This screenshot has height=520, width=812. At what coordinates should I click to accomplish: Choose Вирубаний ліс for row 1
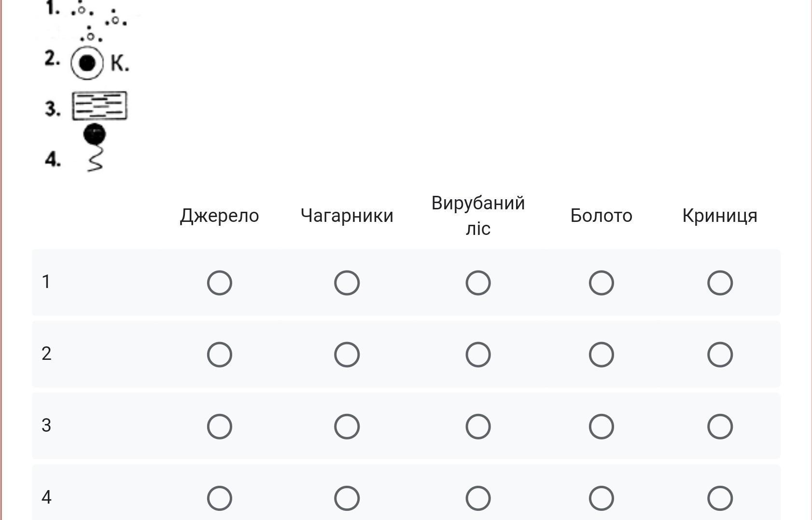point(478,283)
